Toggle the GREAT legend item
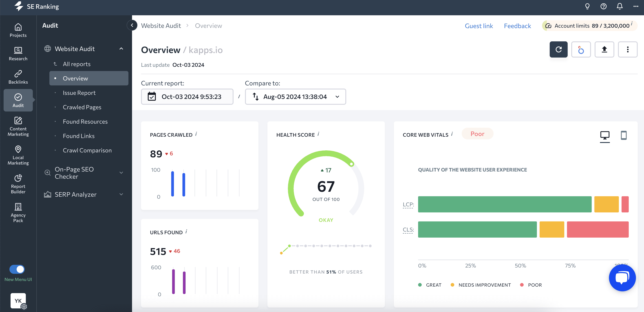Viewport: 644px width, 312px height. pyautogui.click(x=430, y=285)
